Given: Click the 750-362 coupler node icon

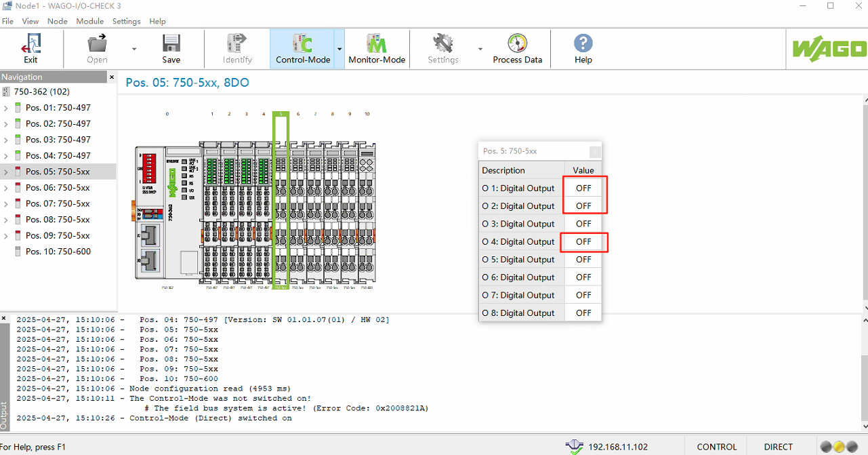Looking at the screenshot, I should click(6, 92).
